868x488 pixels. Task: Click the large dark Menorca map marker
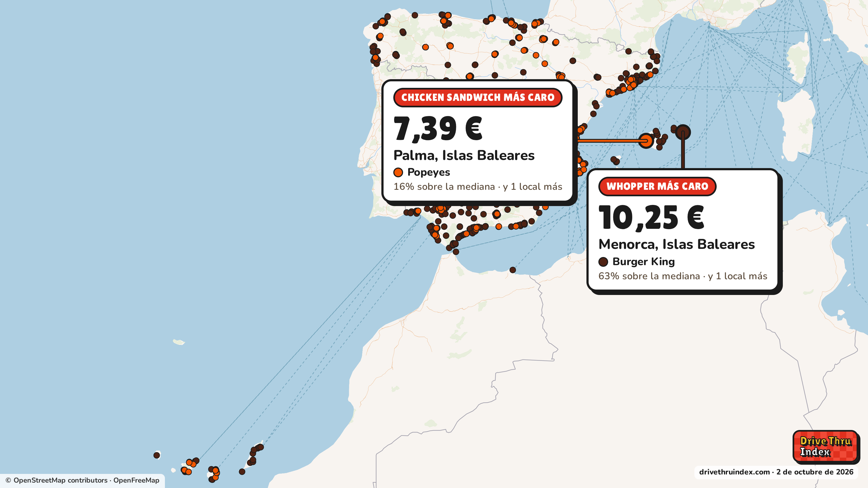(683, 132)
